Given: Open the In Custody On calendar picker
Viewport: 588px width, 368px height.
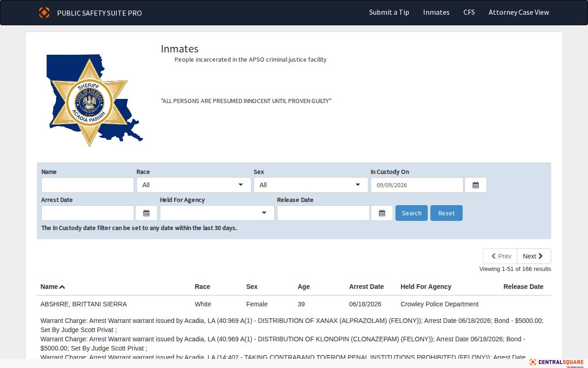Looking at the screenshot, I should coord(475,185).
